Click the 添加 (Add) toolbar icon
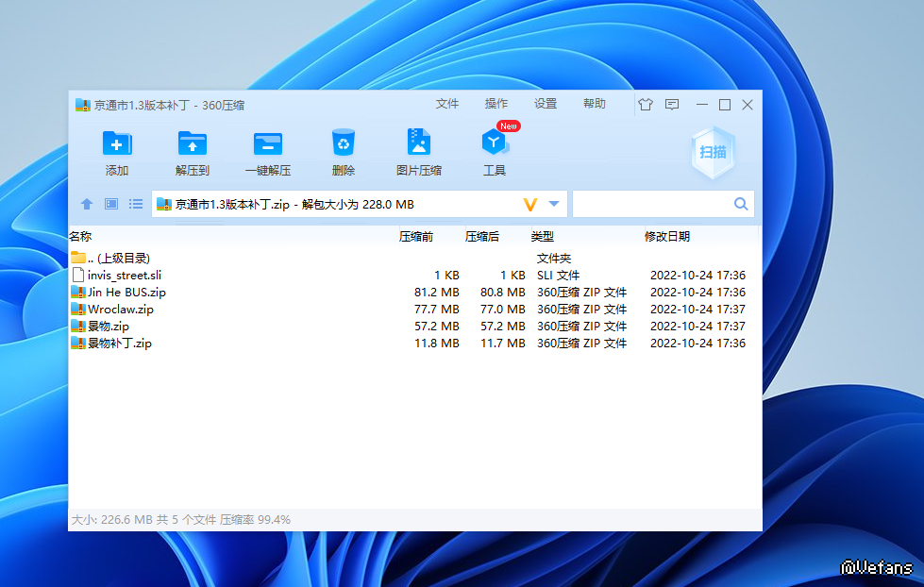Screen dimensions: 924x587 tap(117, 144)
